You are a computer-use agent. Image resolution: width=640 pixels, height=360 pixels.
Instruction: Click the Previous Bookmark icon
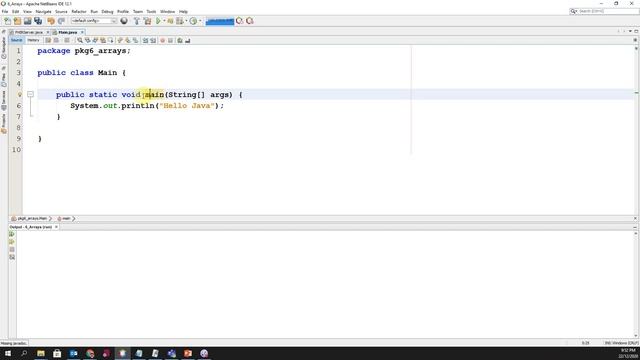(x=120, y=40)
